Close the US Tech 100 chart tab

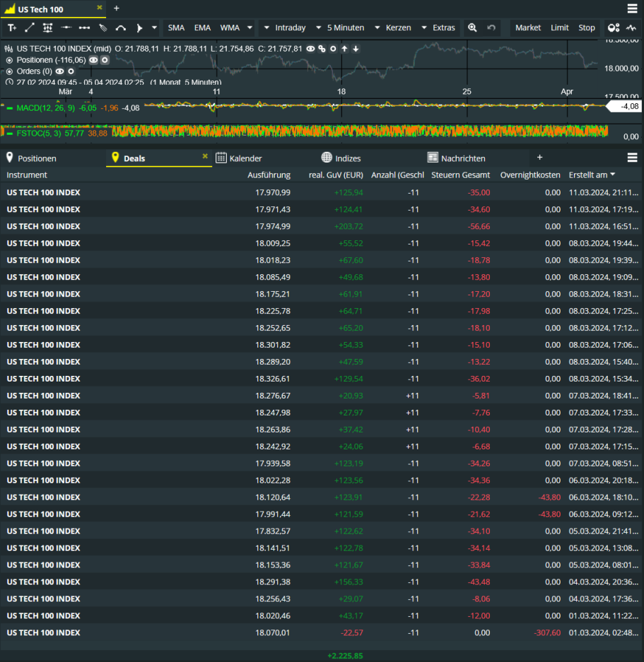pyautogui.click(x=100, y=8)
